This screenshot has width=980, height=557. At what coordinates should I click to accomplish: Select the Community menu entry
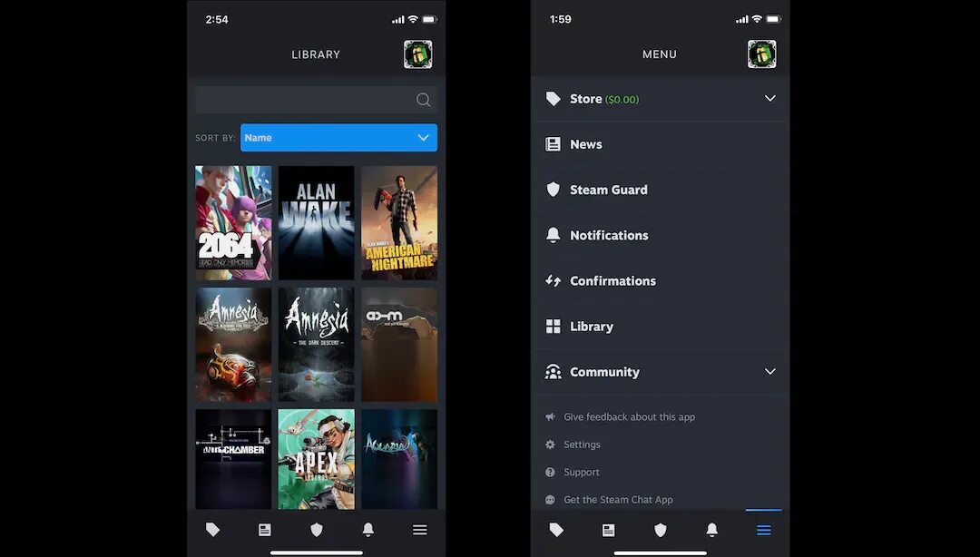coord(660,373)
